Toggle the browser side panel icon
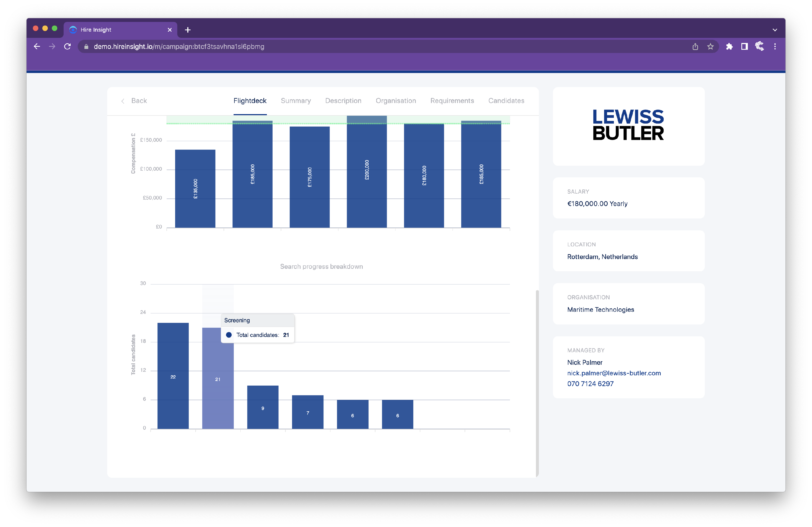Viewport: 812px width, 527px height. coord(744,46)
